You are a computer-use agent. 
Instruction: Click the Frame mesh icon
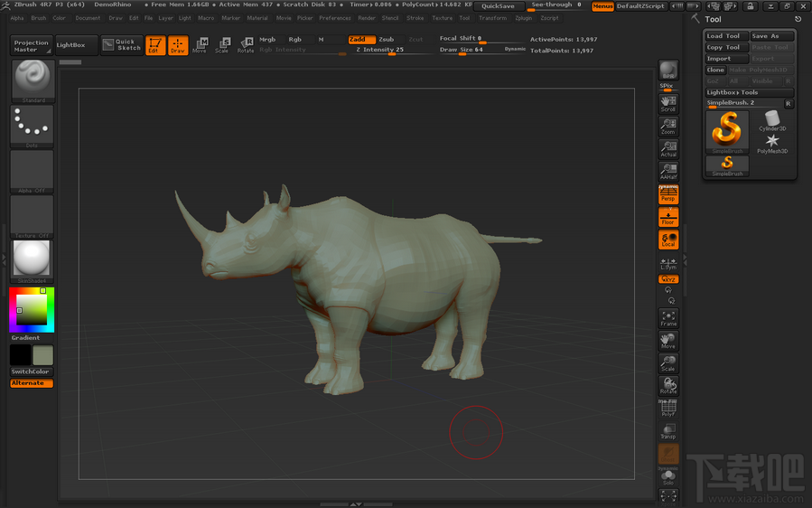click(668, 317)
